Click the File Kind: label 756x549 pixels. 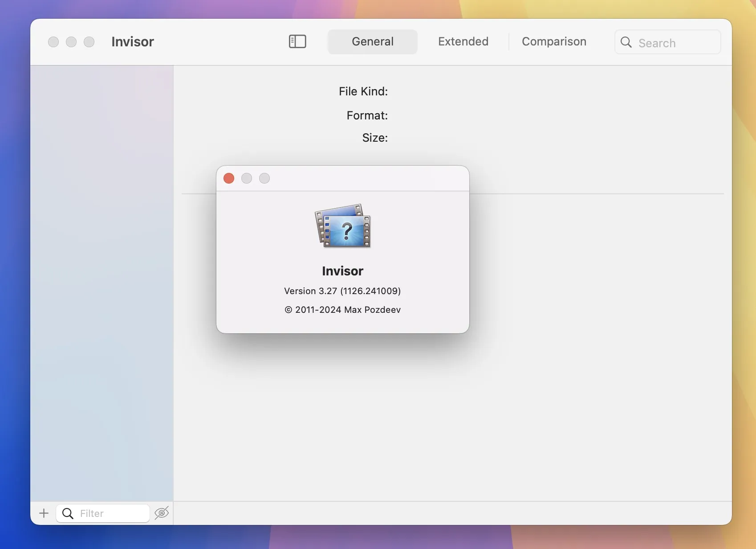pos(363,91)
